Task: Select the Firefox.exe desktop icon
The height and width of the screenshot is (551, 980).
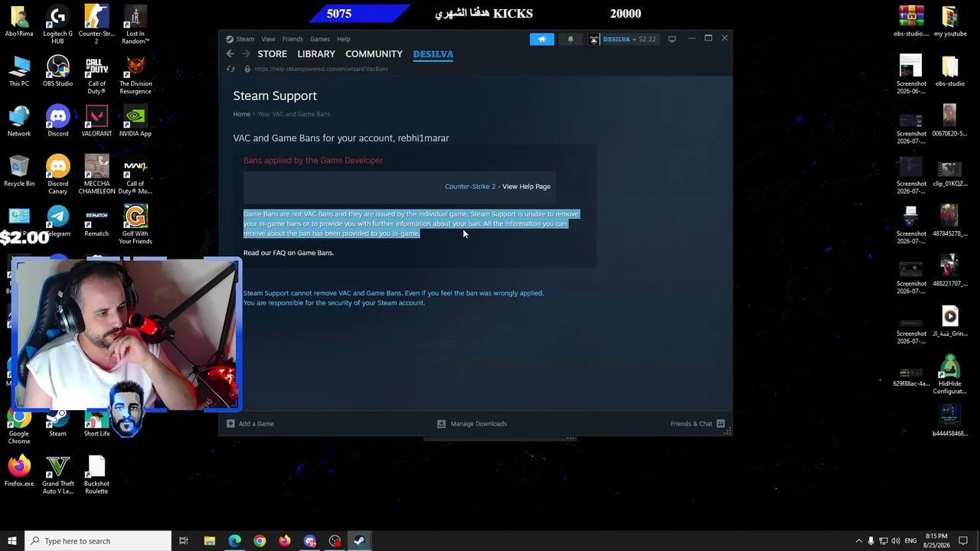Action: (x=19, y=471)
